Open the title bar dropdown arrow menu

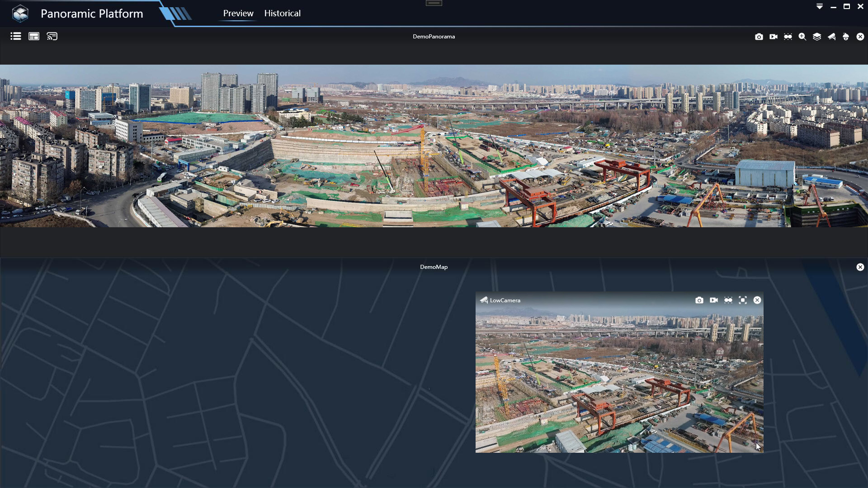coord(820,6)
